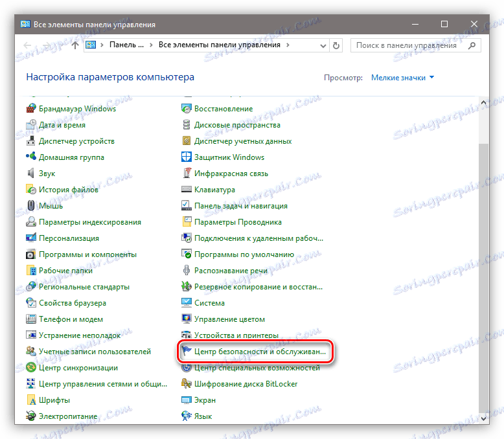The height and width of the screenshot is (439, 504).
Task: Click the Восстановление icon
Action: (x=187, y=109)
